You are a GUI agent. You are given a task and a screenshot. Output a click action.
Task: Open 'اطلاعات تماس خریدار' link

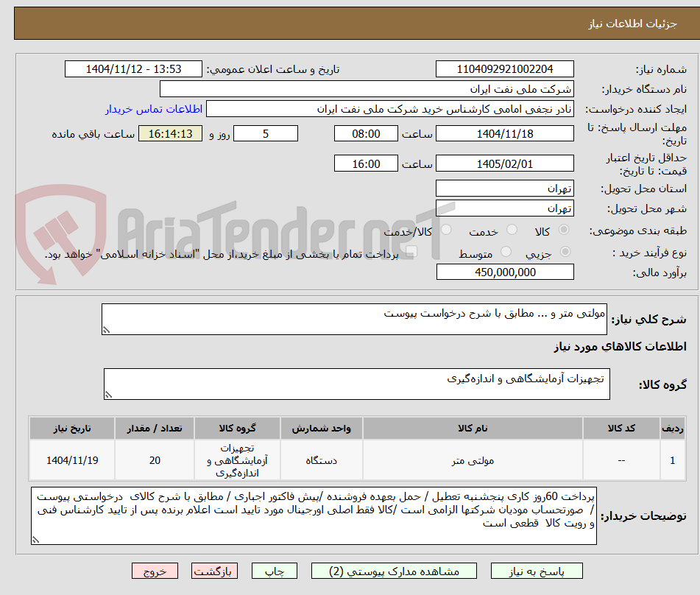tap(154, 109)
